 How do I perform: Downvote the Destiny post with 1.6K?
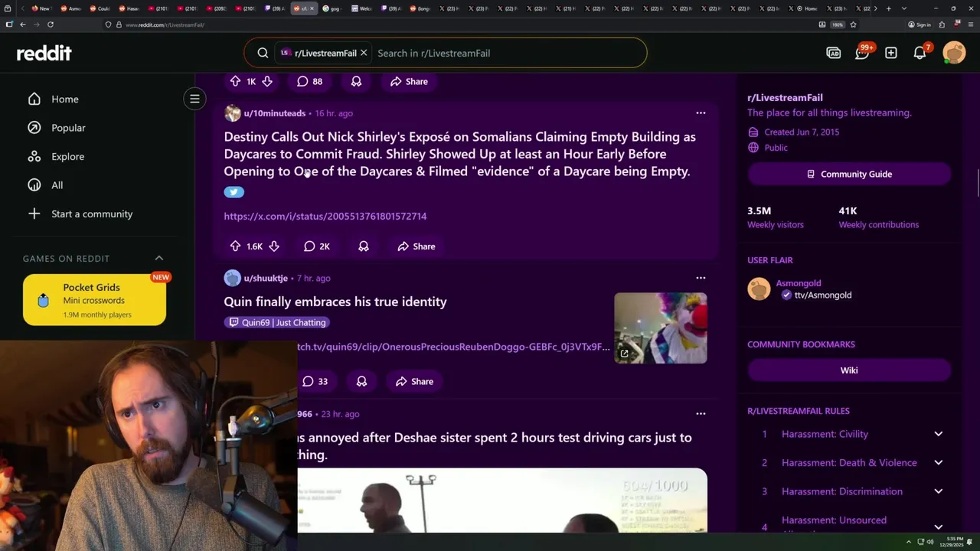274,246
